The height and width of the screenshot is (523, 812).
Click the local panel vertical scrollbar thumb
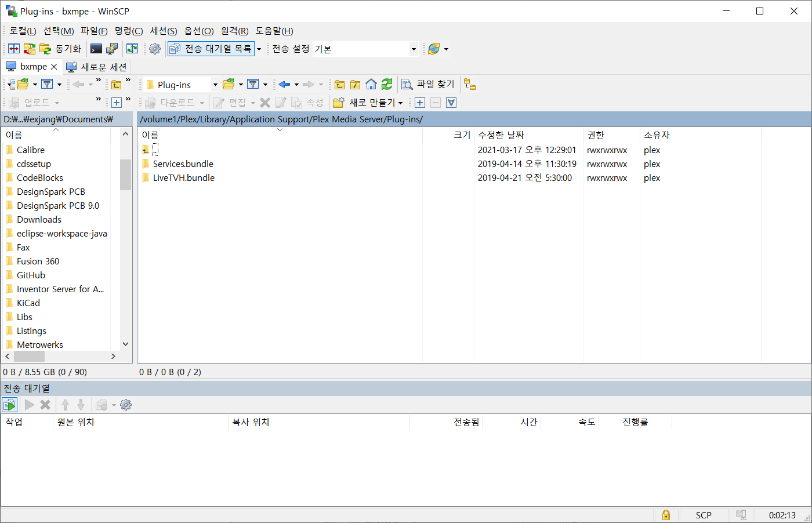click(x=126, y=175)
